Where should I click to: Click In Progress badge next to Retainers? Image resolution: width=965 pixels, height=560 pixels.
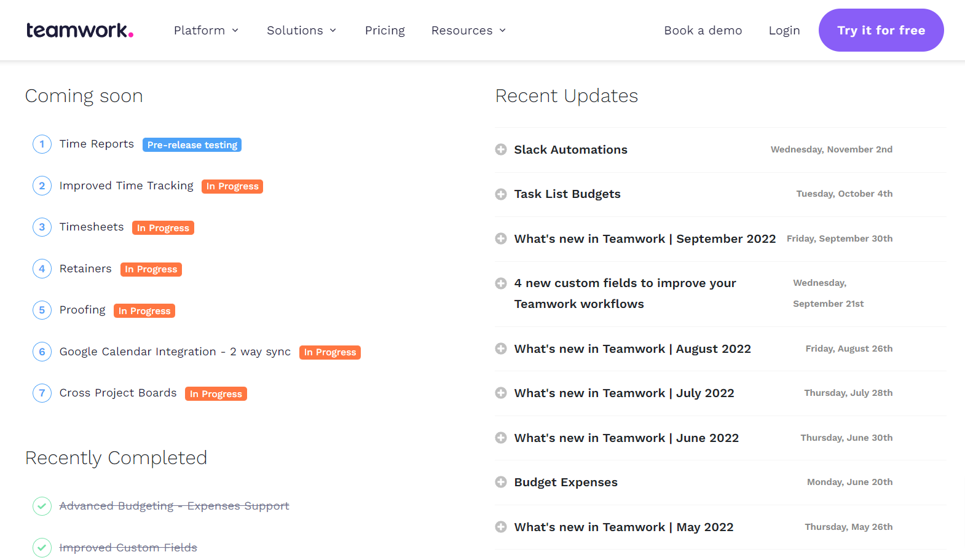point(151,269)
